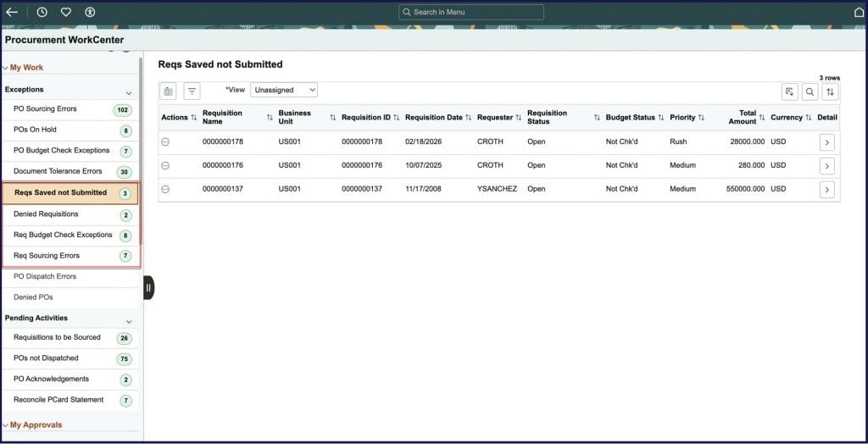The height and width of the screenshot is (444, 868).
Task: Go to Home via the house icon
Action: (x=860, y=12)
